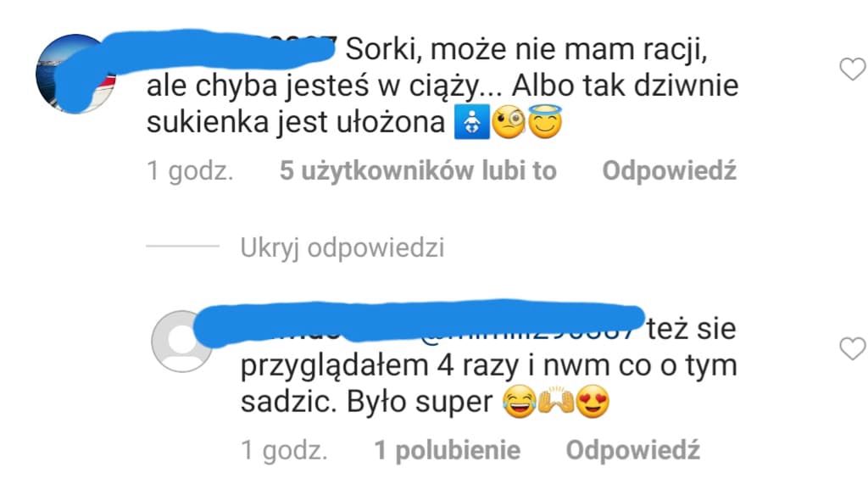Collapse replies via 'Ukryj odpowiedzi'
The width and height of the screenshot is (868, 495).
pos(342,248)
